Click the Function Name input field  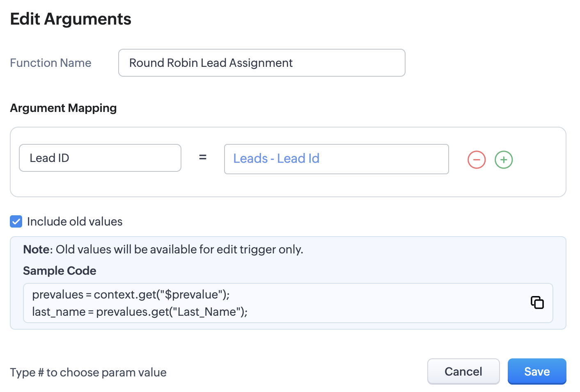[261, 63]
